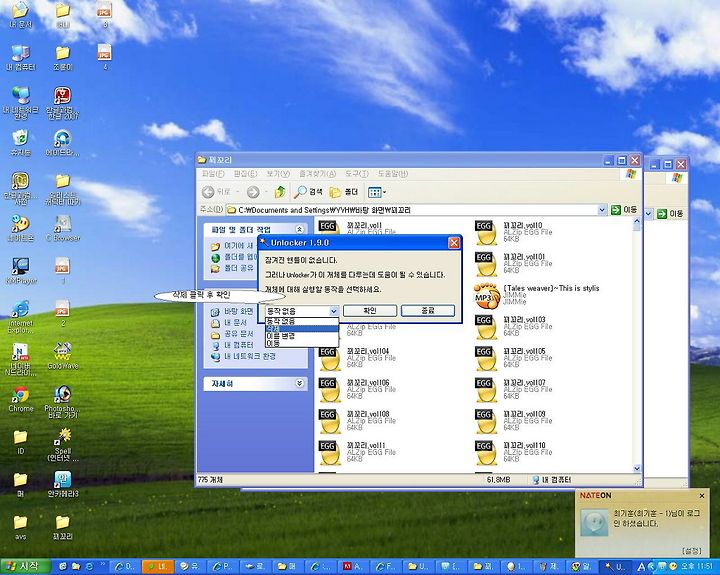This screenshot has width=720, height=575.
Task: Click the 시작 Start button
Action: [24, 566]
